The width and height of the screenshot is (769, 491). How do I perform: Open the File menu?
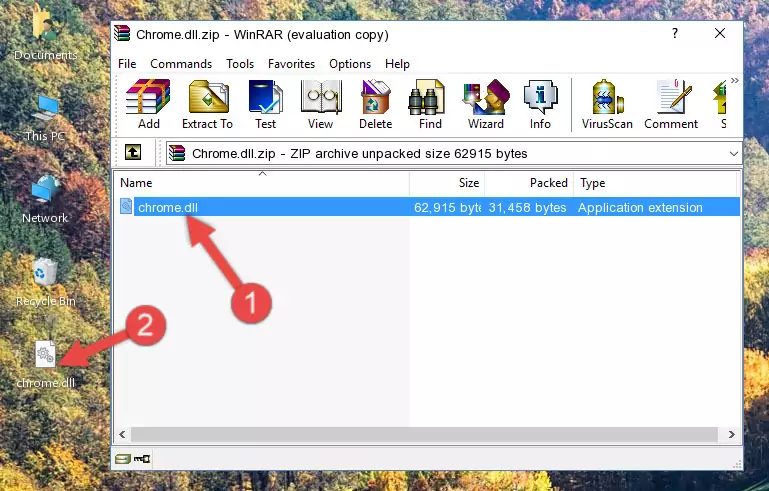click(x=127, y=64)
